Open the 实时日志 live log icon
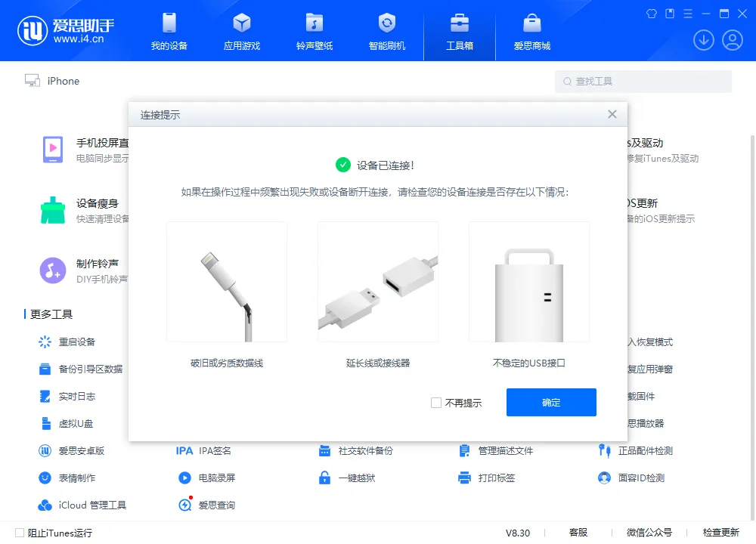Screen dimensions: 756x544 click(45, 397)
